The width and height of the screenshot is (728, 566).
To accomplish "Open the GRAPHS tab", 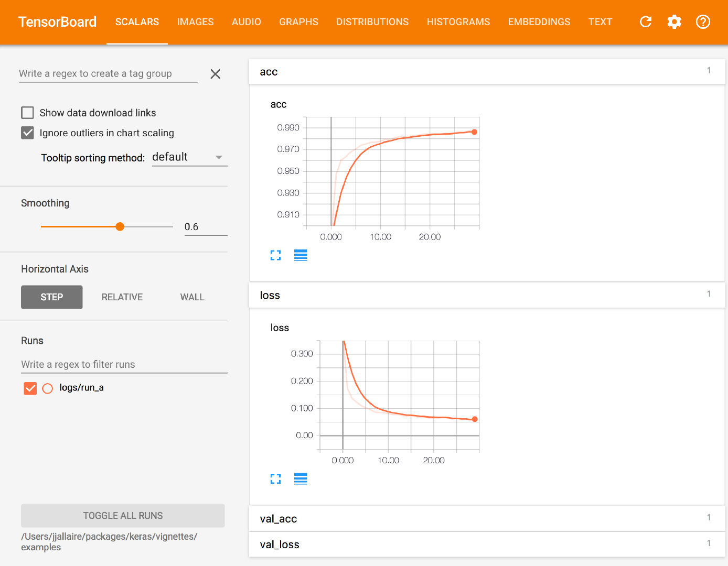I will [298, 22].
